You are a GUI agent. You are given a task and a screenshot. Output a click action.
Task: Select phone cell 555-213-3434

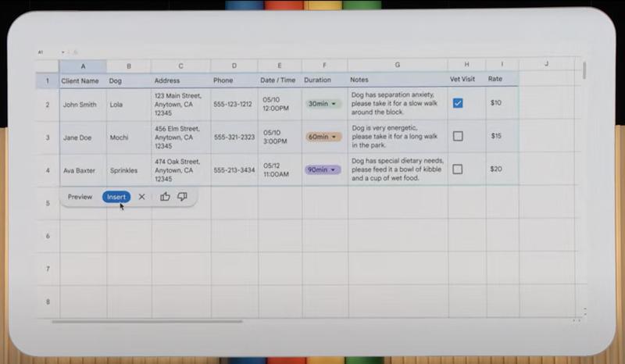click(234, 170)
